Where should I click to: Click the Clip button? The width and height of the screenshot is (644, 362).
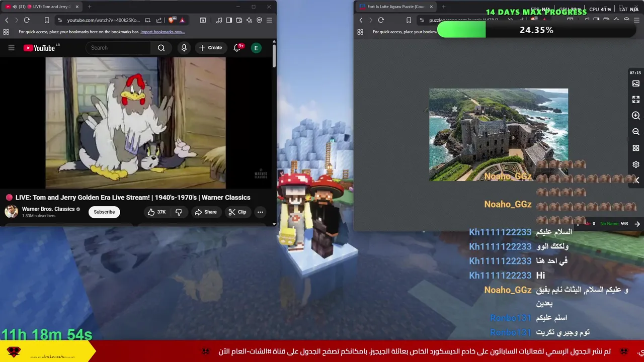coord(237,212)
